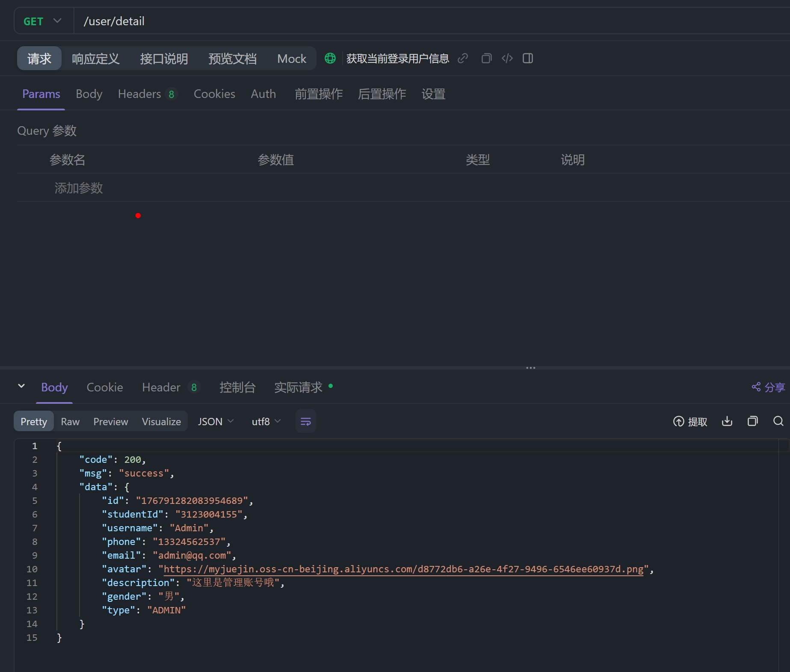The height and width of the screenshot is (672, 790).
Task: Open the 设置 tab
Action: coord(433,94)
